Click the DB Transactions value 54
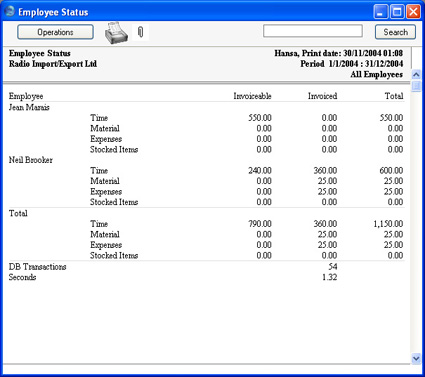 tap(333, 267)
